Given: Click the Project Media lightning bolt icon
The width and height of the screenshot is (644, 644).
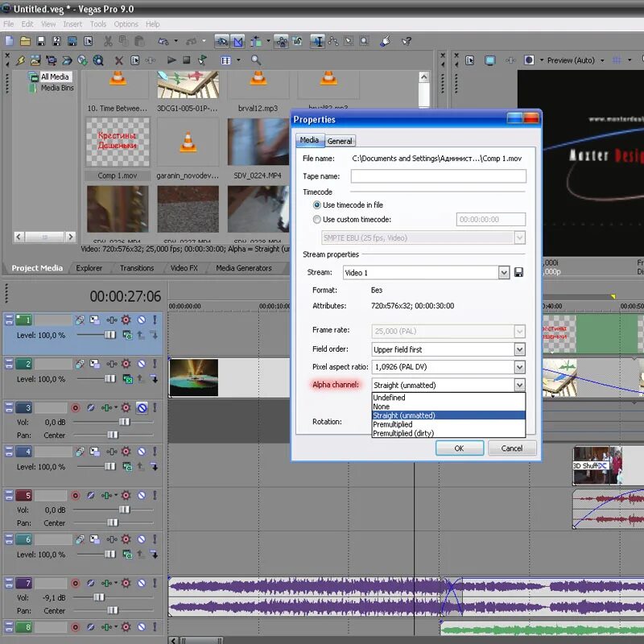Looking at the screenshot, I should [20, 61].
